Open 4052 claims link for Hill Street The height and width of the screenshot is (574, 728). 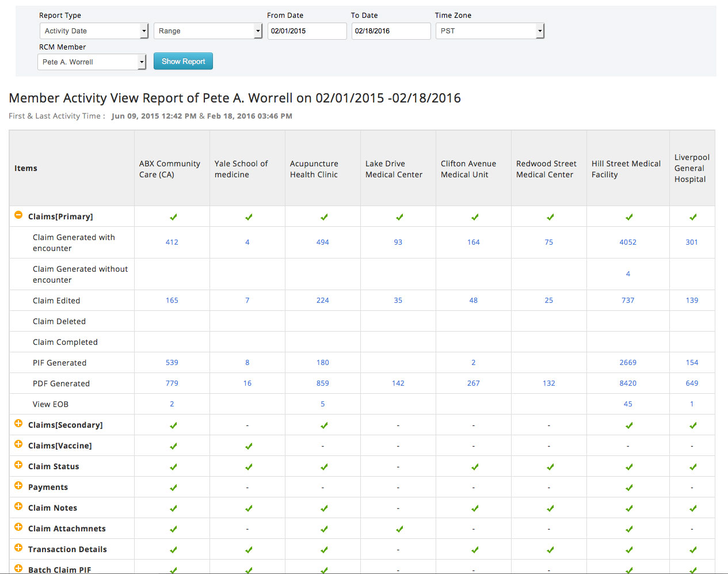pos(628,242)
